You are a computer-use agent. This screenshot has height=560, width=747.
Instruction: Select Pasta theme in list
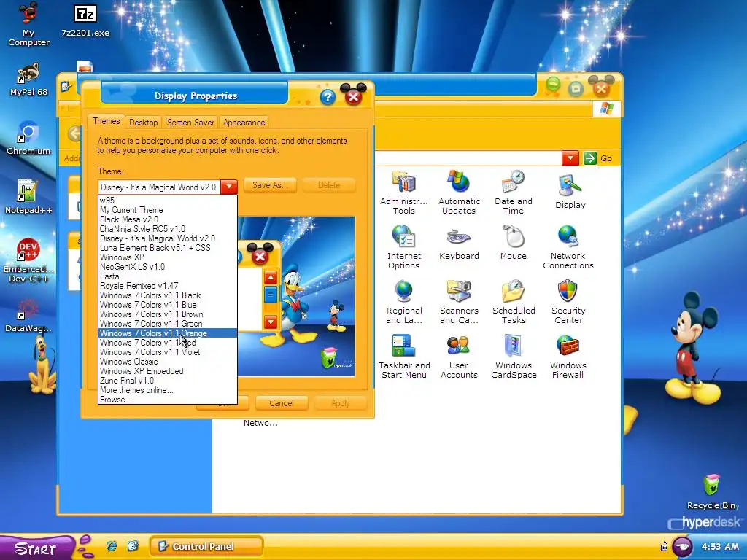[167, 276]
